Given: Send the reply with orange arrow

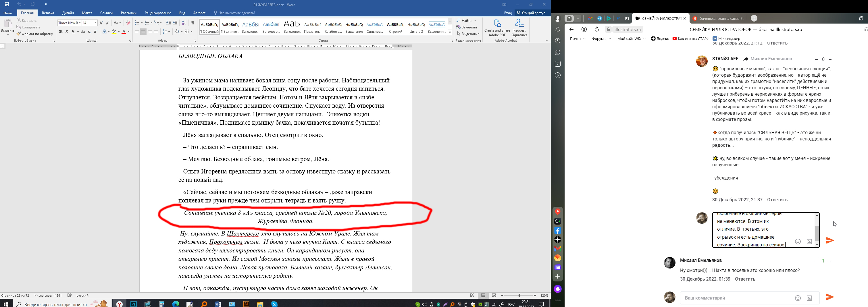Looking at the screenshot, I should [x=829, y=240].
